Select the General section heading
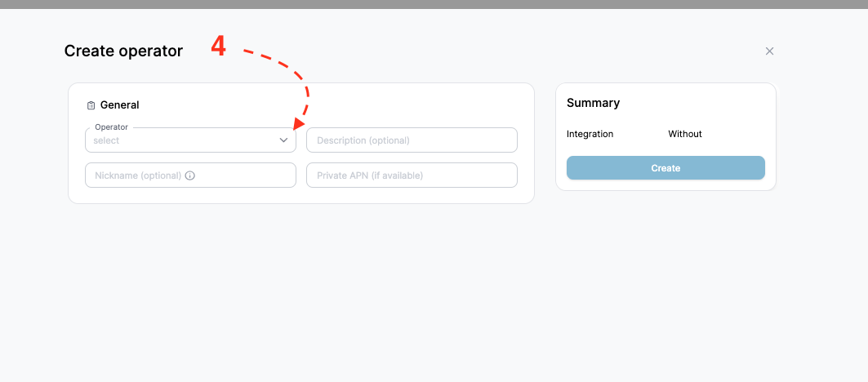Screen dimensions: 868x382 tap(119, 105)
